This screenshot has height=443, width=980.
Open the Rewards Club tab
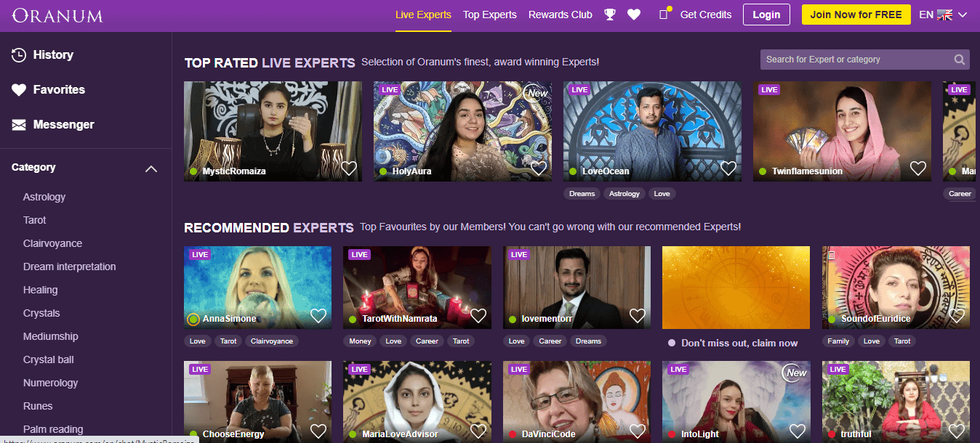click(561, 15)
